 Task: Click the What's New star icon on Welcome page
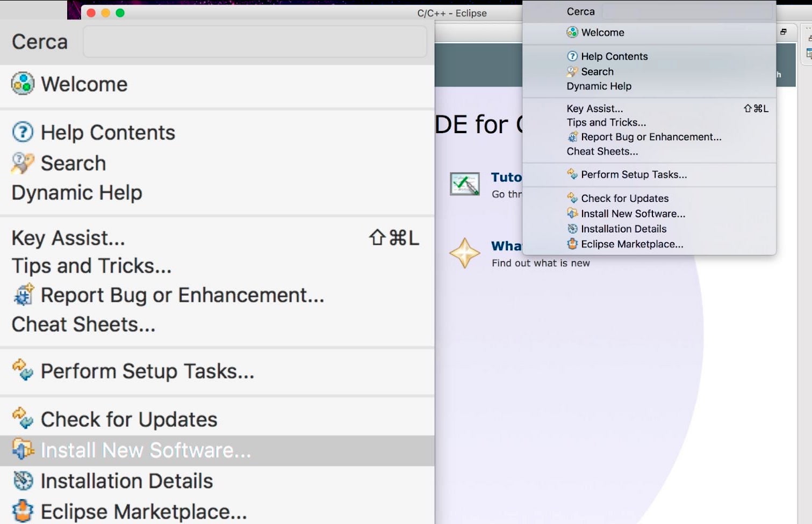click(465, 253)
